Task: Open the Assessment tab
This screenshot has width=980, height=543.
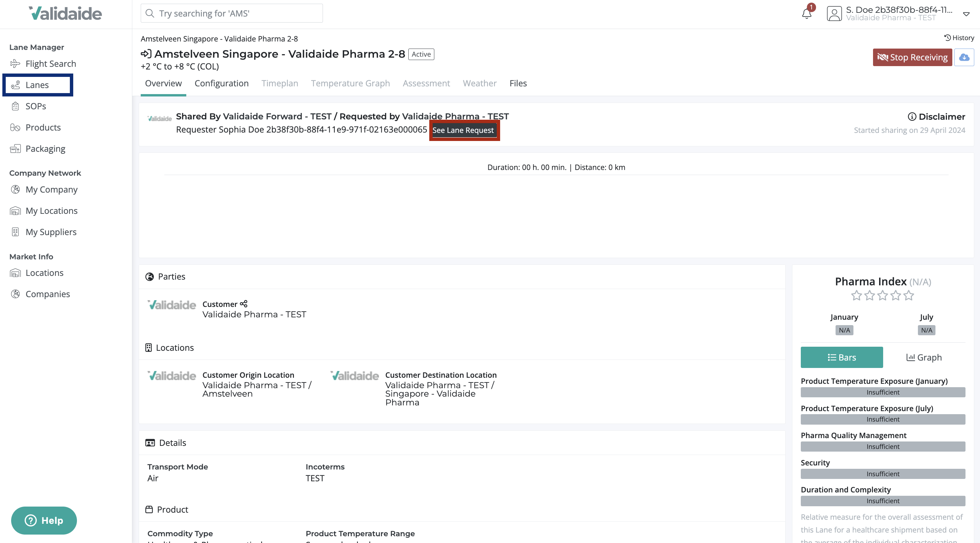Action: pyautogui.click(x=426, y=83)
